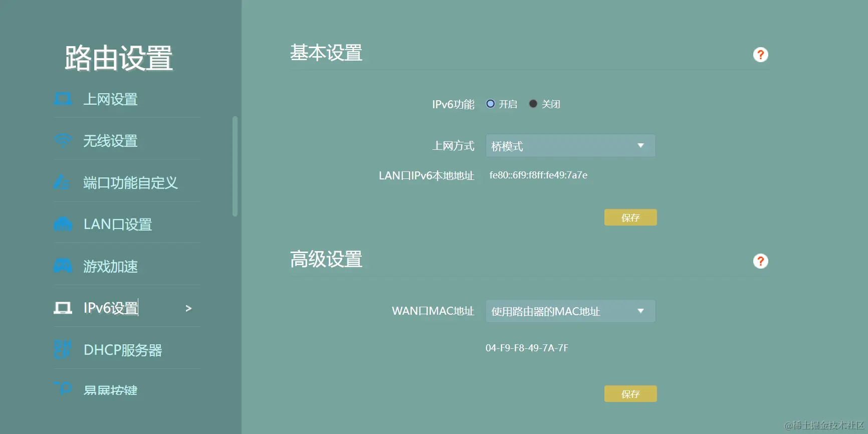Screen dimensions: 868x434
Task: Click the chevron next to IPv6设置
Action: (x=188, y=308)
